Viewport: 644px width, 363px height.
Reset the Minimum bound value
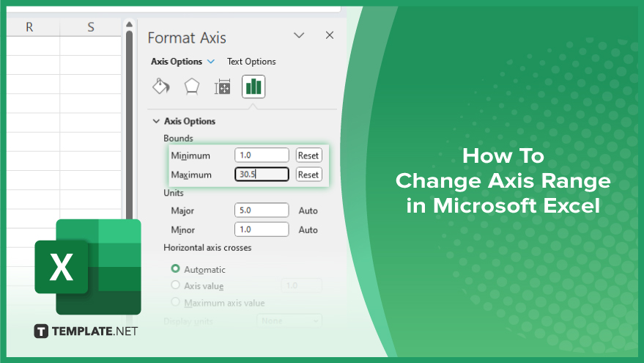308,155
